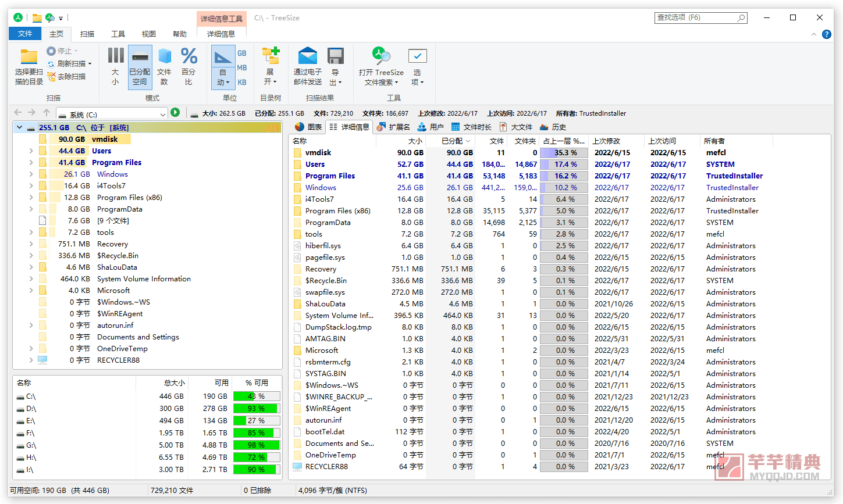This screenshot has width=843, height=504.
Task: Click the forward navigation arrow
Action: point(31,113)
